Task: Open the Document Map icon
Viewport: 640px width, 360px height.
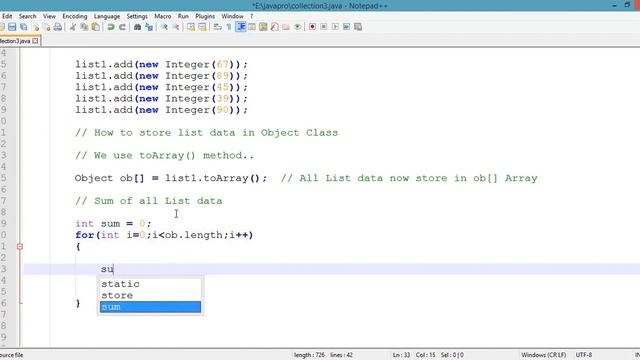Action: [x=263, y=27]
